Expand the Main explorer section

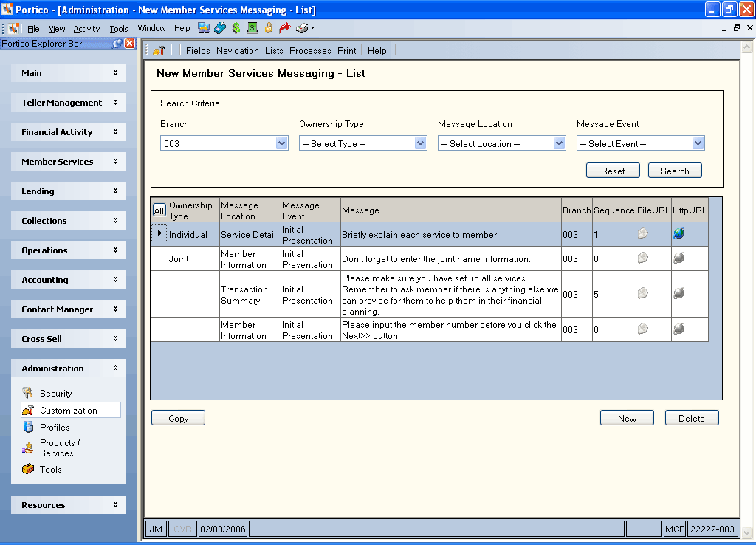click(68, 73)
